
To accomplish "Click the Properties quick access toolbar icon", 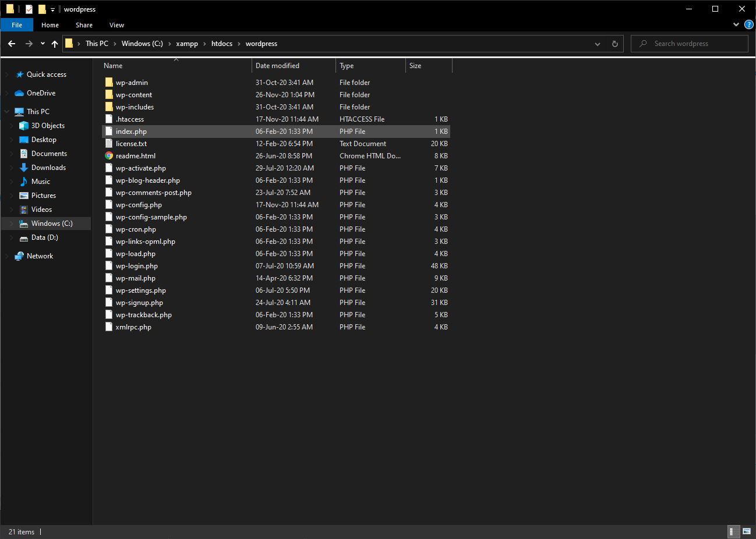I will (x=29, y=9).
